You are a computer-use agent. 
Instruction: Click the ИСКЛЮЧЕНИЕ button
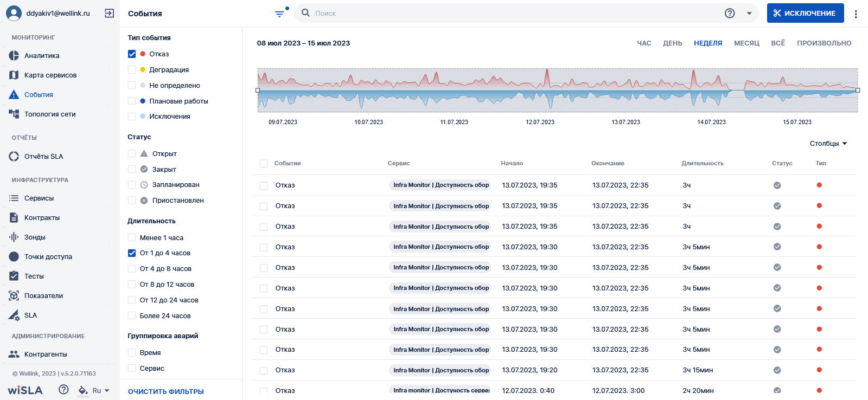coord(805,13)
